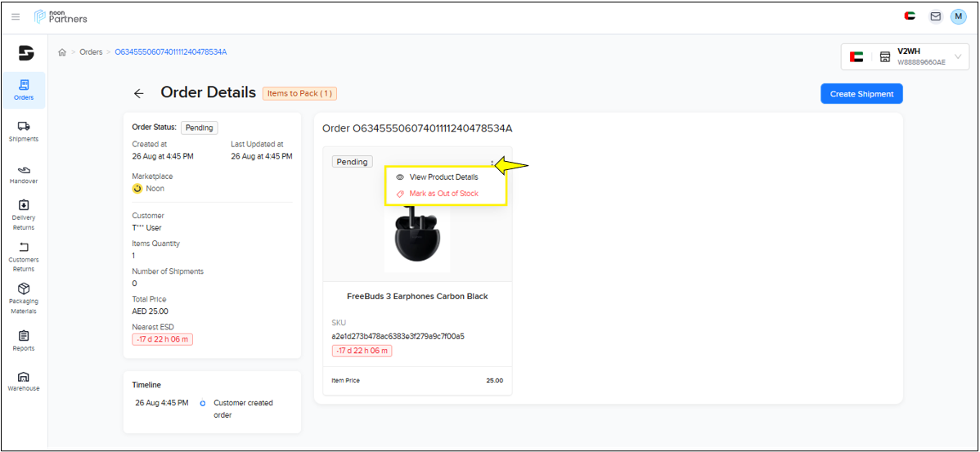980x452 pixels.
Task: Click the Item Price 25.00 value
Action: [x=494, y=380]
